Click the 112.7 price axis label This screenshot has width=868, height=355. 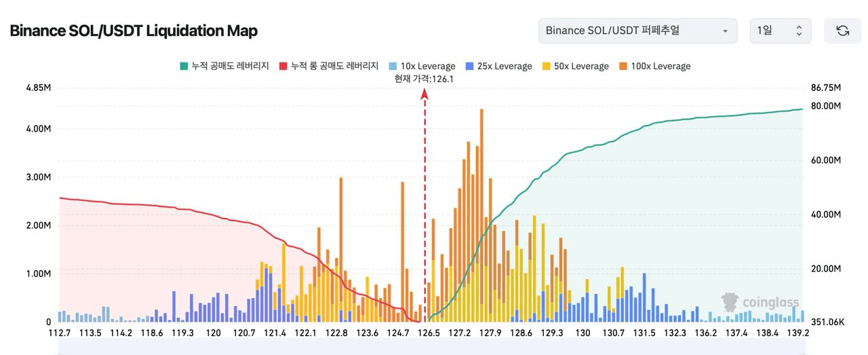pyautogui.click(x=60, y=333)
